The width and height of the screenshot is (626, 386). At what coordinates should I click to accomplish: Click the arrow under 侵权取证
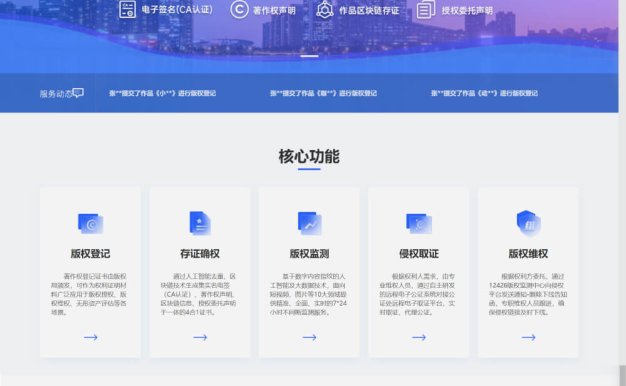pos(419,337)
